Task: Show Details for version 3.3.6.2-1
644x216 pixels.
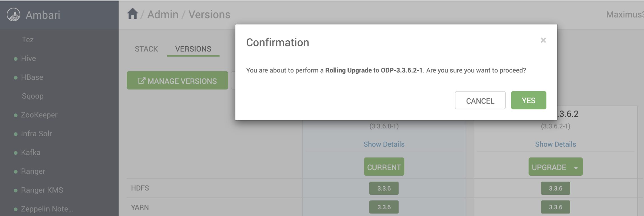Action: (x=555, y=144)
